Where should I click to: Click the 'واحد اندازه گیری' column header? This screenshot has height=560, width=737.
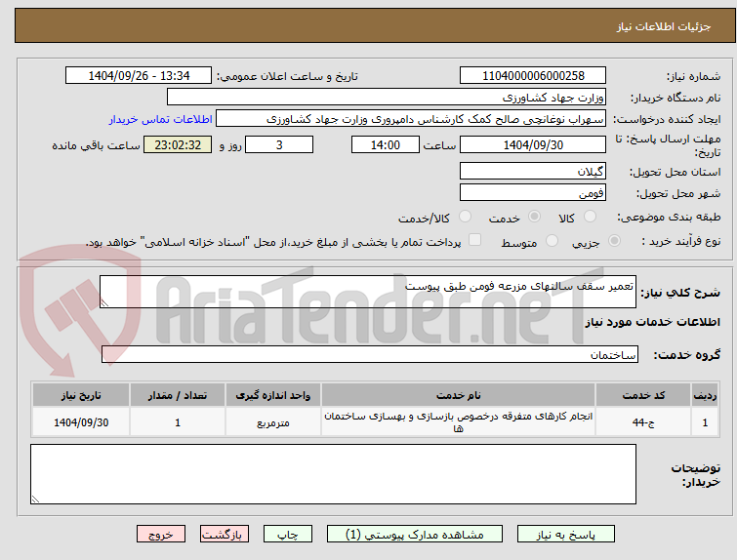click(273, 395)
